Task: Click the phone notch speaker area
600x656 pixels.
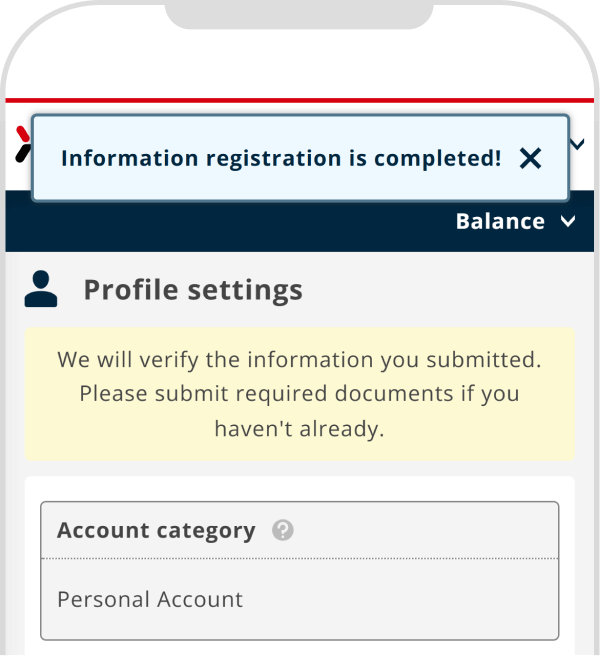Action: tap(299, 12)
